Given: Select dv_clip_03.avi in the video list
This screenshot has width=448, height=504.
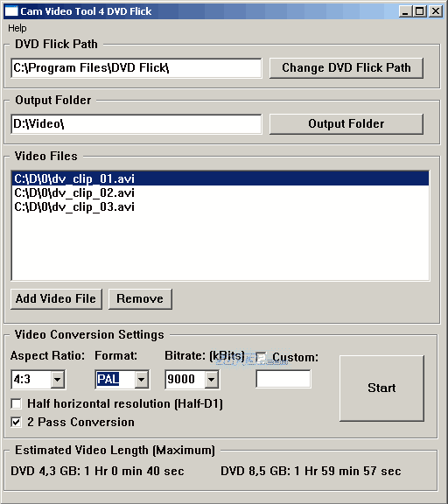Looking at the screenshot, I should (x=220, y=206).
